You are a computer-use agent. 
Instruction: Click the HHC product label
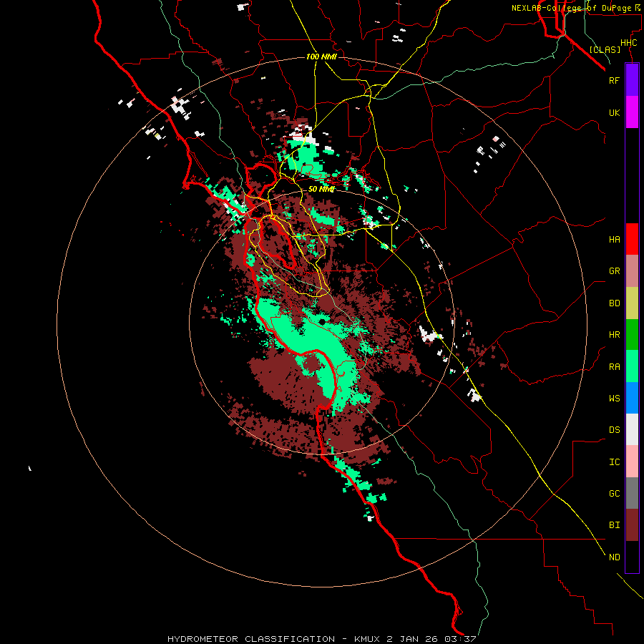628,43
